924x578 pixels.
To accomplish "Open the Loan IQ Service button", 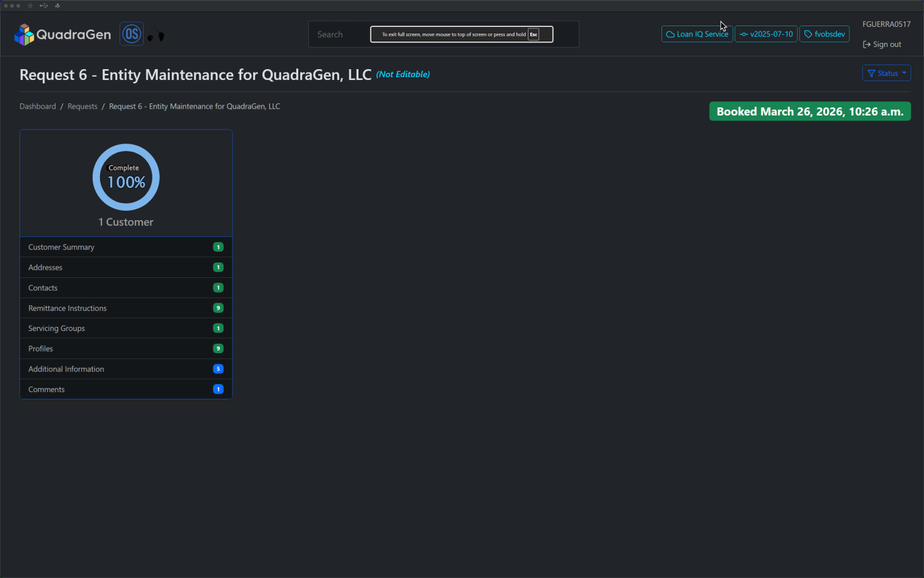I will point(697,34).
